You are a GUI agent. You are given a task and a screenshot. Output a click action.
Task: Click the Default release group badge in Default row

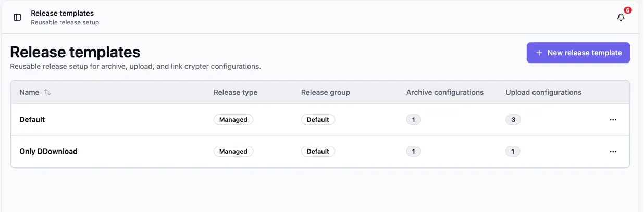point(318,120)
